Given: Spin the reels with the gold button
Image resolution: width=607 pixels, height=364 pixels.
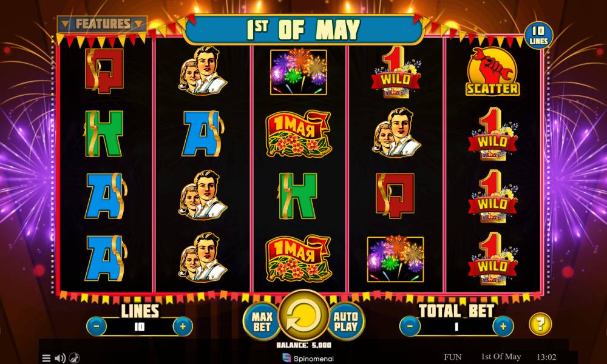Looking at the screenshot, I should coord(303,315).
